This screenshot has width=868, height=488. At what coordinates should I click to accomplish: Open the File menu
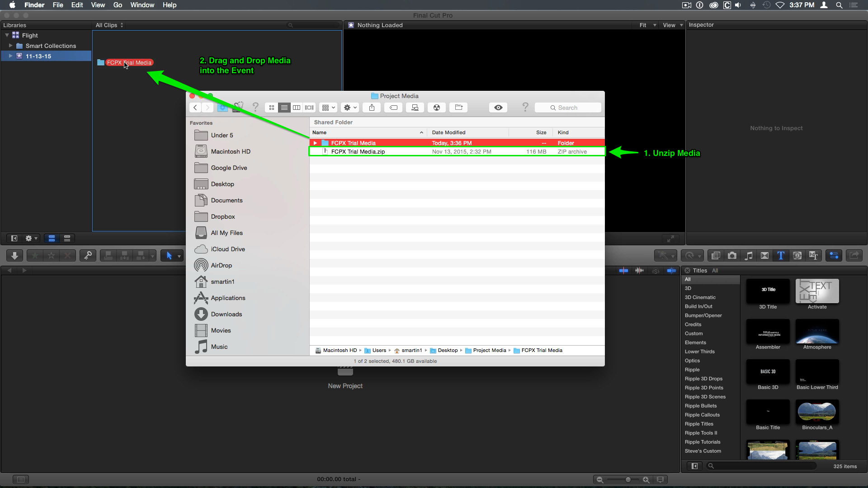click(x=58, y=5)
